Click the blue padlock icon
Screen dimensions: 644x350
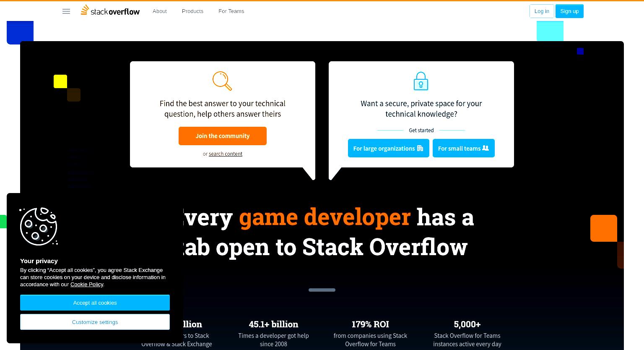421,81
